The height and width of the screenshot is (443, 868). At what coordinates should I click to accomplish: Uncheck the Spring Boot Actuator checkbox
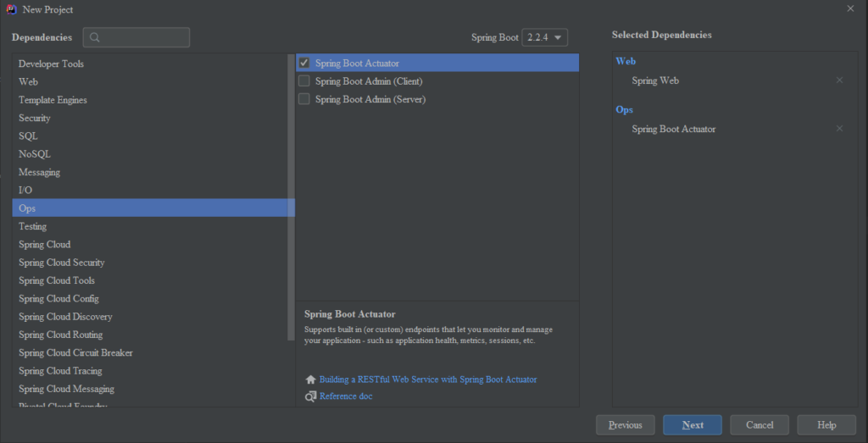coord(304,64)
